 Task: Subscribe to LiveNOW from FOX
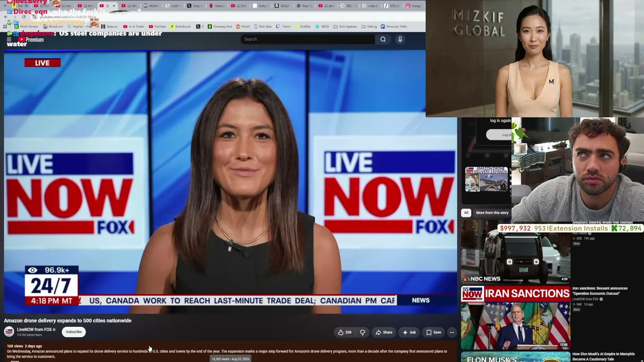pyautogui.click(x=73, y=332)
